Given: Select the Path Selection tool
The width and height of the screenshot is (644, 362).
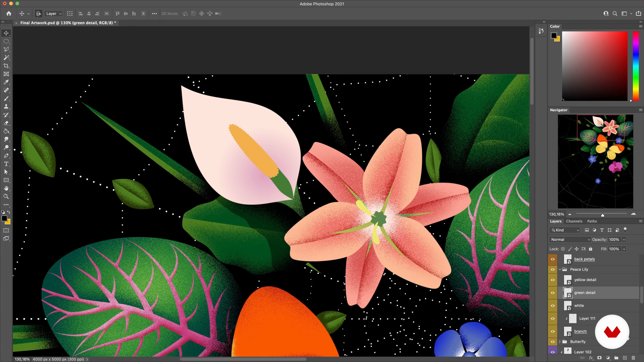Looking at the screenshot, I should [6, 172].
